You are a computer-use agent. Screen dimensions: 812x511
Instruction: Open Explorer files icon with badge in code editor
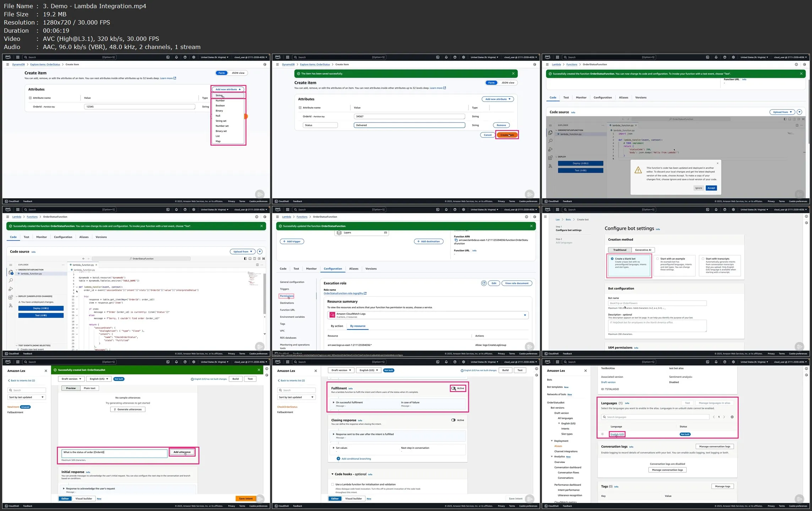(x=11, y=272)
